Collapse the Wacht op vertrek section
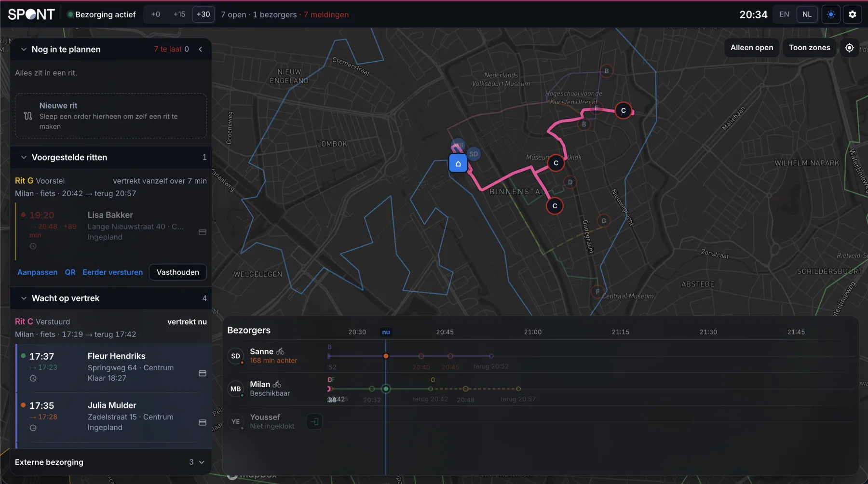This screenshot has height=484, width=868. tap(24, 298)
